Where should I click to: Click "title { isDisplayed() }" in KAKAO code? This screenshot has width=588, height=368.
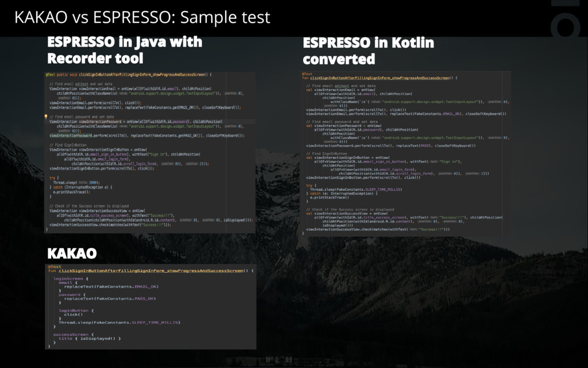click(x=90, y=338)
